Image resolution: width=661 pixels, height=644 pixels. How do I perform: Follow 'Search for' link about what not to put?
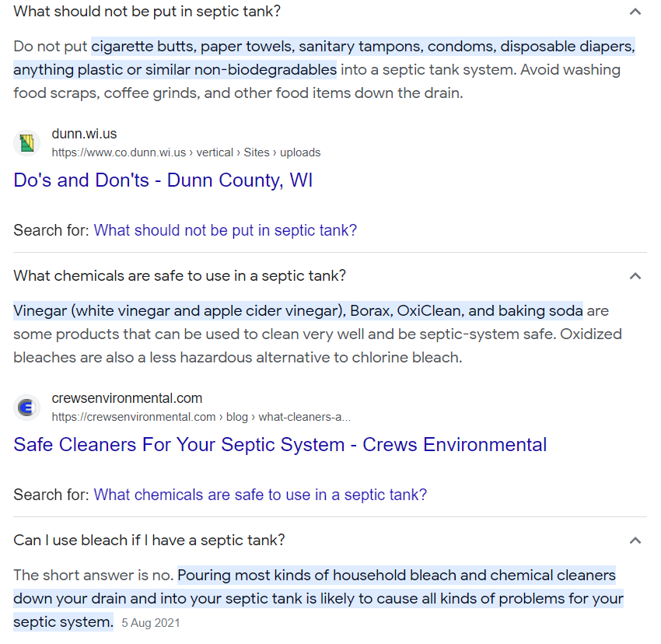[x=226, y=230]
